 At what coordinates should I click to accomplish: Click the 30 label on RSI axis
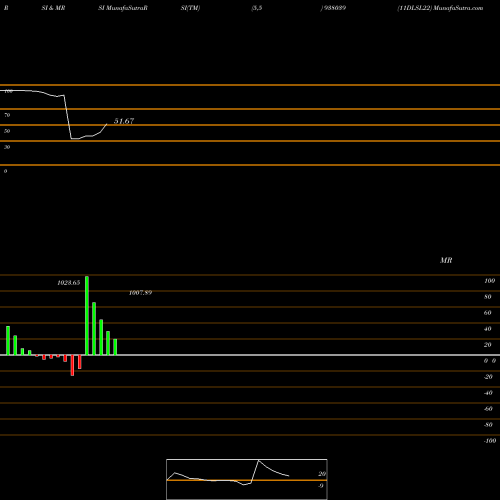click(7, 147)
